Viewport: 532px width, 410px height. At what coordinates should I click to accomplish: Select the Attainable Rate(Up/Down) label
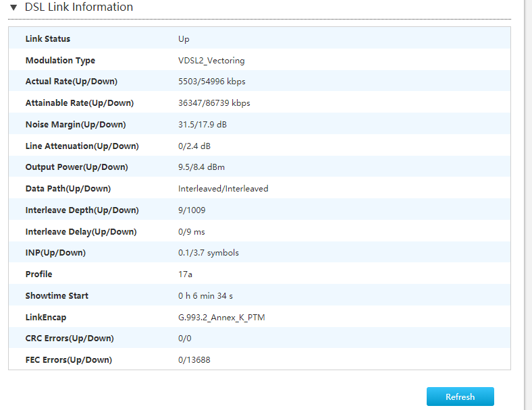pos(80,103)
